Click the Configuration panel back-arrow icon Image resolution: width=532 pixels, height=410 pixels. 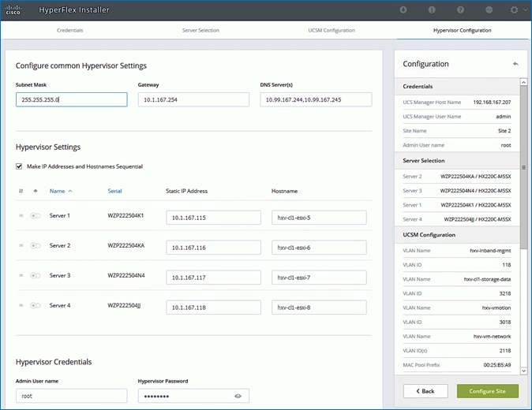click(515, 64)
